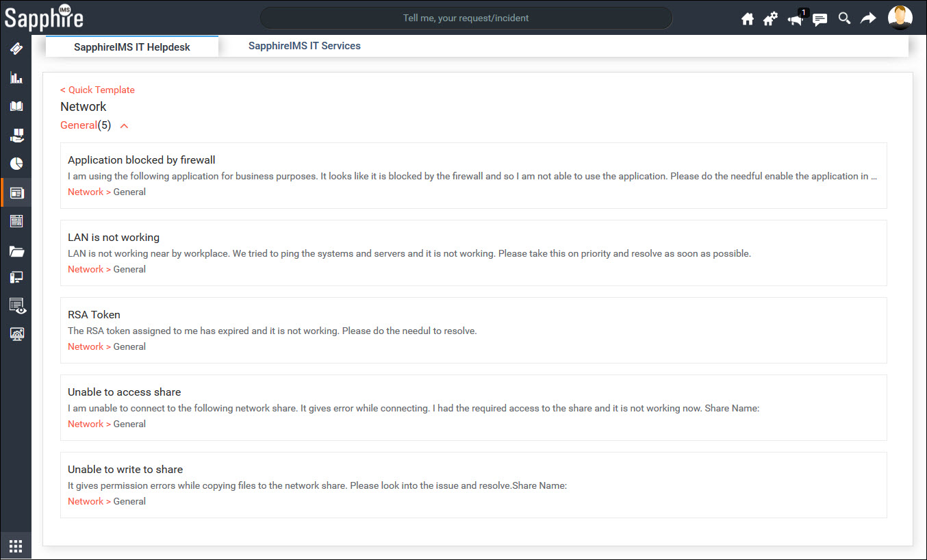This screenshot has height=560, width=927.
Task: Click the share arrow icon
Action: [868, 18]
